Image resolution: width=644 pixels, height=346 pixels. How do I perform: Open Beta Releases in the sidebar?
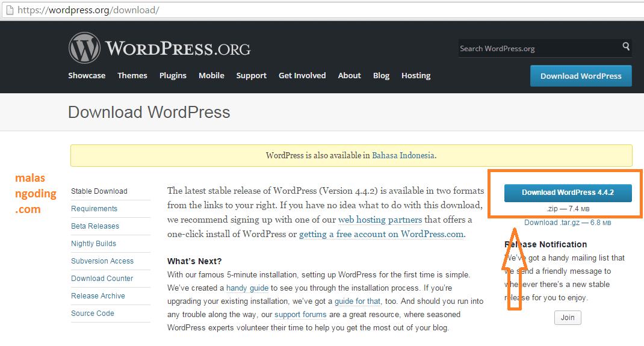pyautogui.click(x=95, y=226)
